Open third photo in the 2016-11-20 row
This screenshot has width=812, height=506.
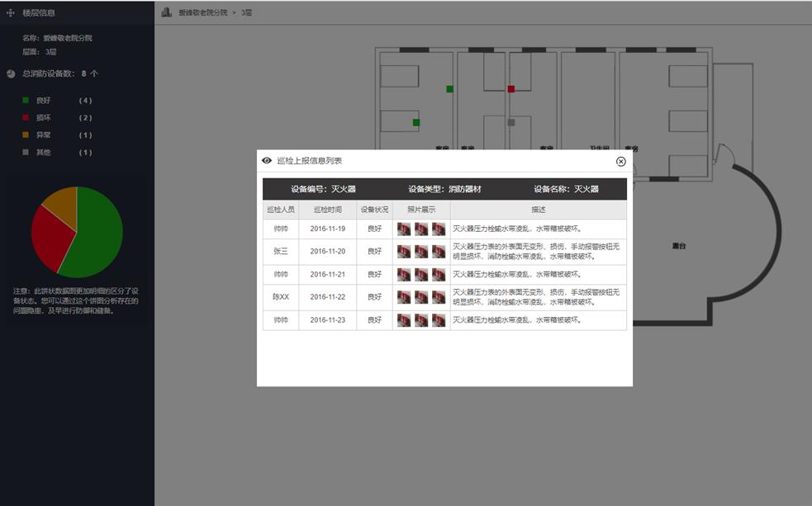tap(439, 252)
